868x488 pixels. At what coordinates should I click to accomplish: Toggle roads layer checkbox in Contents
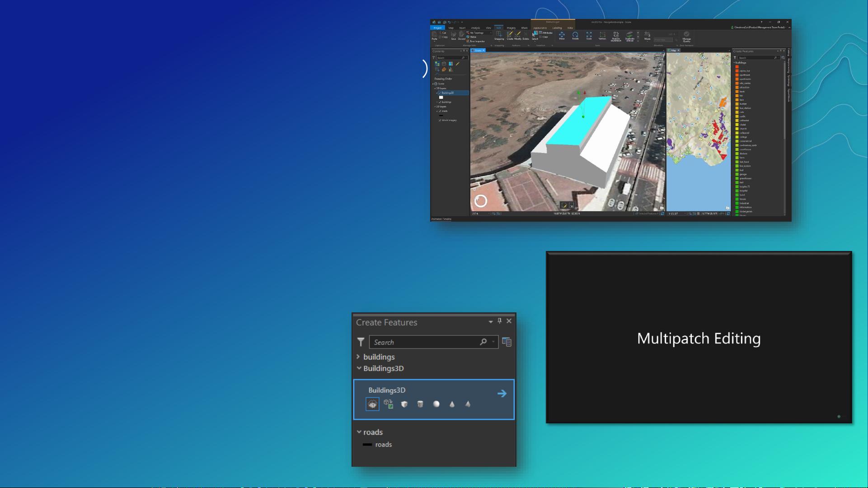(440, 111)
